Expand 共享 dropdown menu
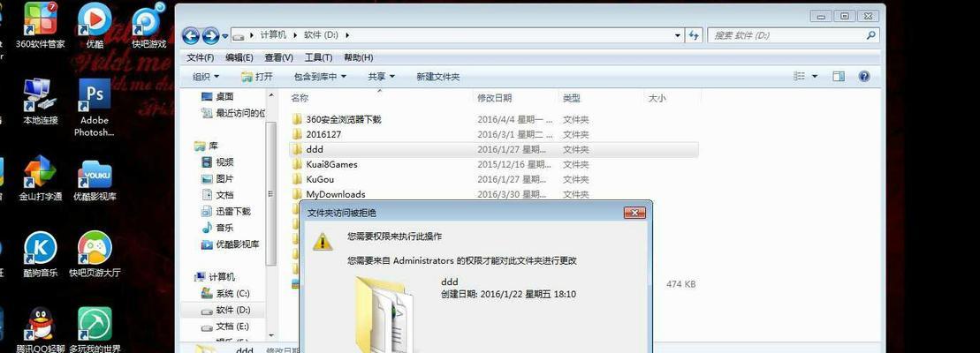 coord(381,76)
